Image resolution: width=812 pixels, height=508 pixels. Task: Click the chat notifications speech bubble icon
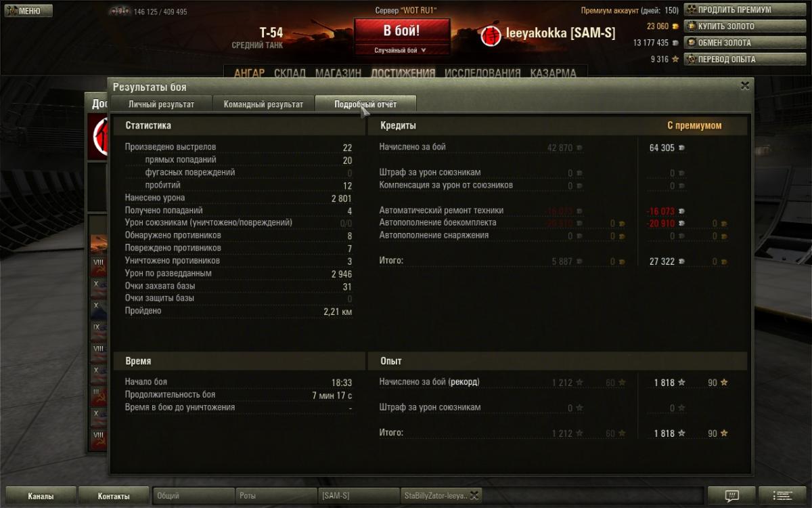[730, 496]
